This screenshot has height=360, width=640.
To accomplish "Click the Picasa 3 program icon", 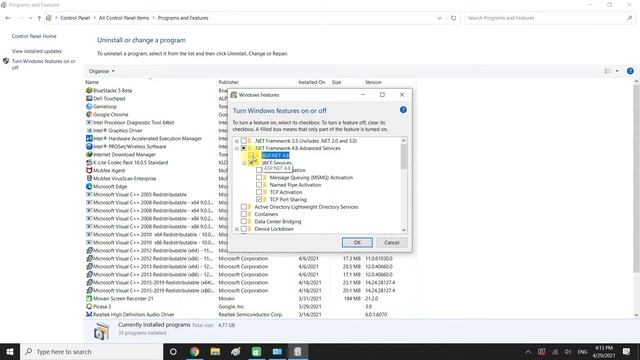I will click(89, 307).
